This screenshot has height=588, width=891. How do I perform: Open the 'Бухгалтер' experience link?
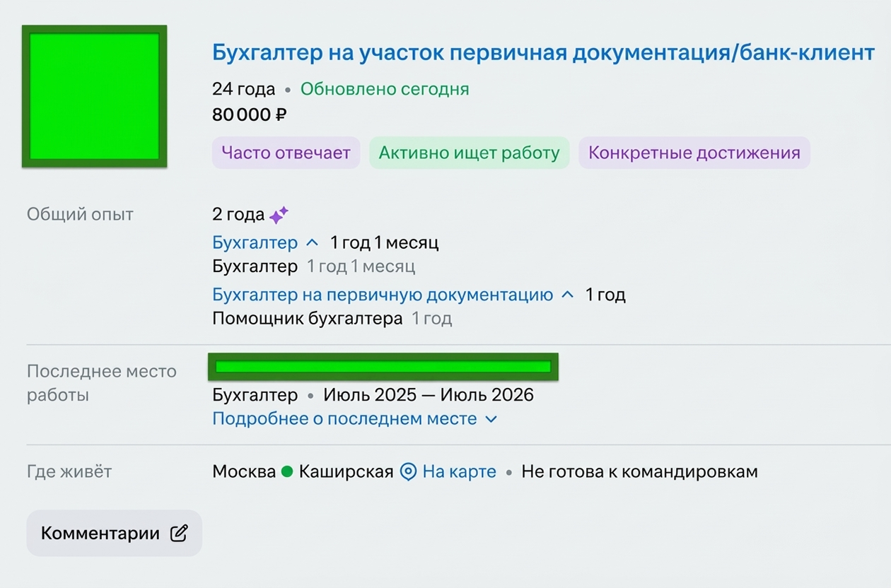coord(255,242)
